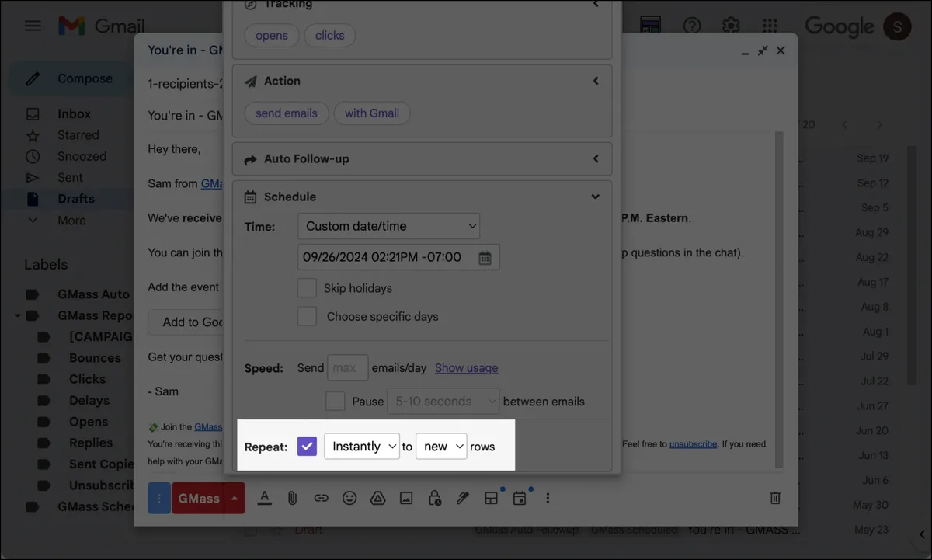932x560 pixels.
Task: Open Gmail settings gear icon
Action: (x=730, y=26)
